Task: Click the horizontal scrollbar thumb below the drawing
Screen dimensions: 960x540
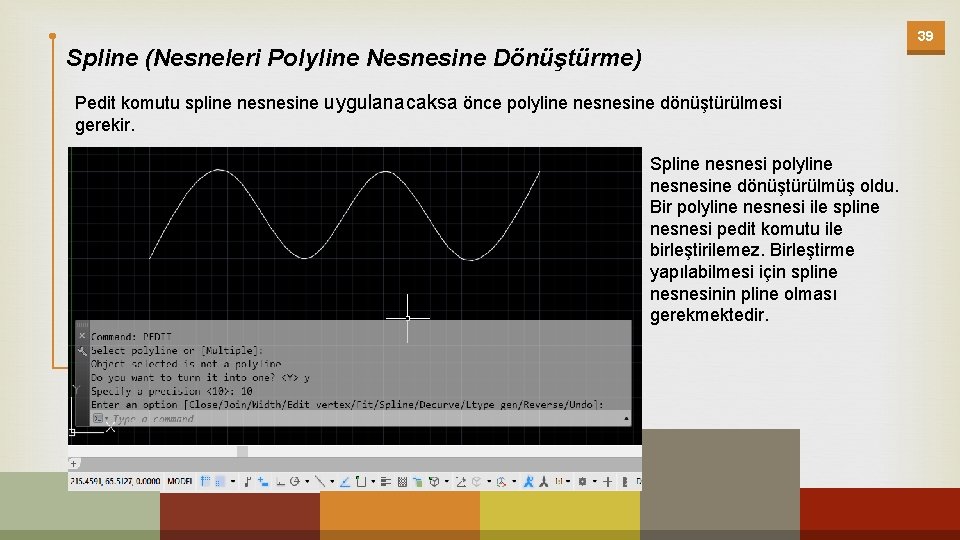Action: coord(242,451)
